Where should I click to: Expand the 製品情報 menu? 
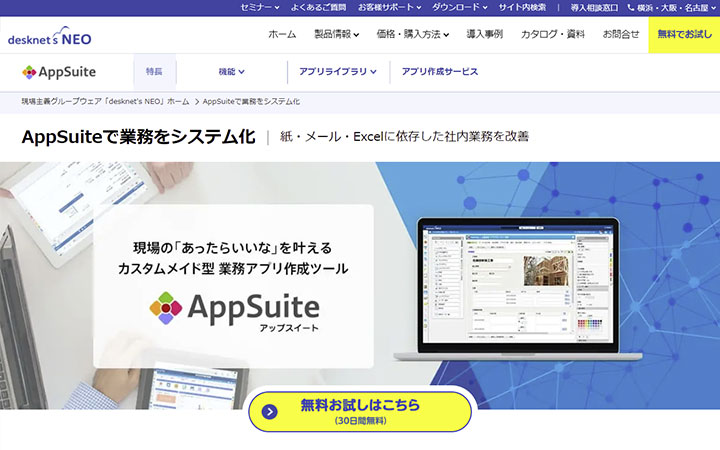pyautogui.click(x=337, y=34)
